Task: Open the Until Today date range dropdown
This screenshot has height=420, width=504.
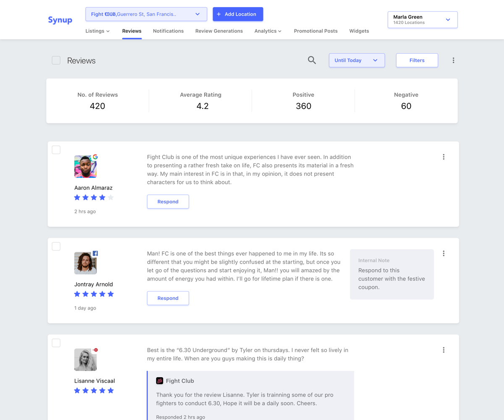Action: 357,60
